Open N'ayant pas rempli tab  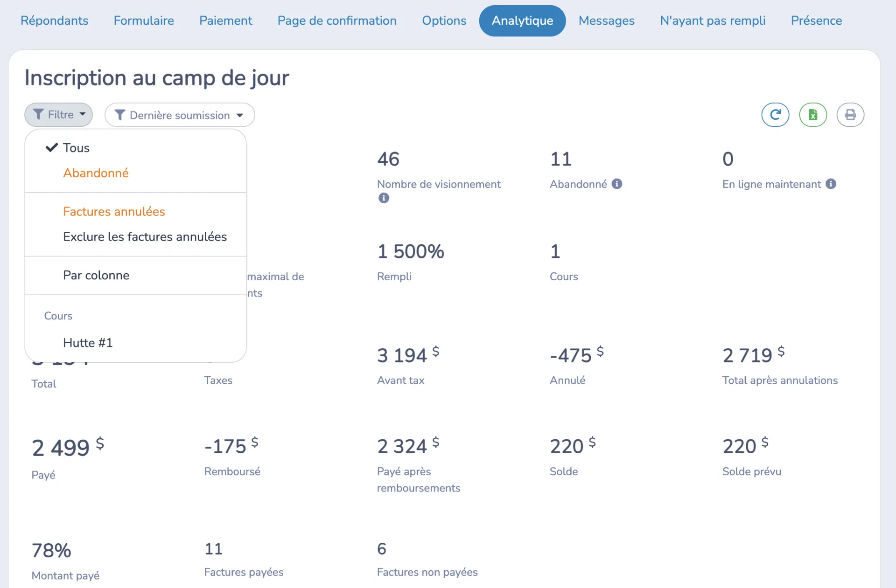[713, 21]
